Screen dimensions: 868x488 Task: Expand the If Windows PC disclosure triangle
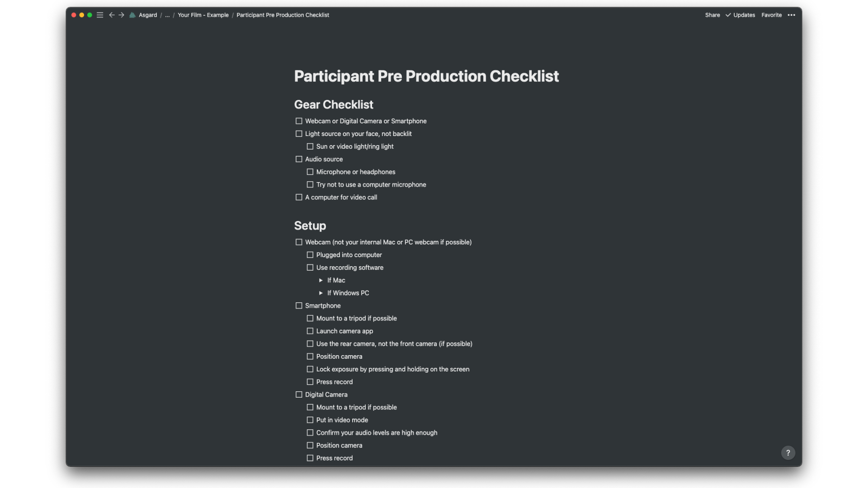tap(321, 293)
